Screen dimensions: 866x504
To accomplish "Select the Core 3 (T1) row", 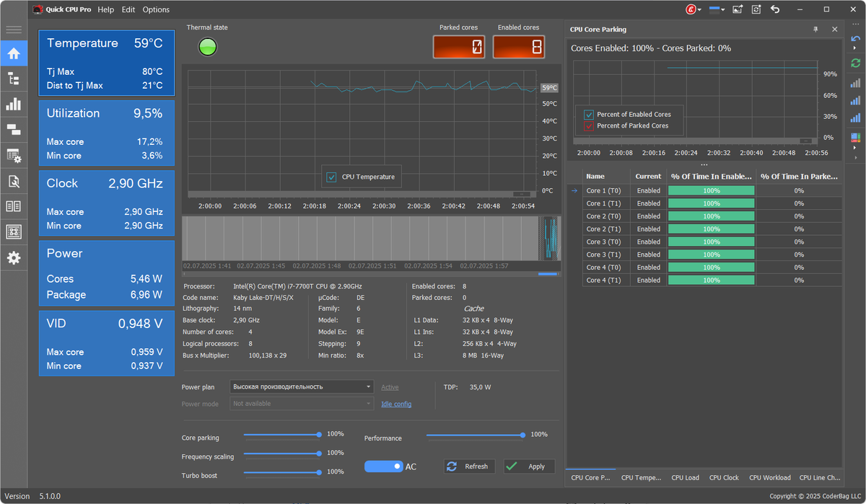I will (712, 255).
